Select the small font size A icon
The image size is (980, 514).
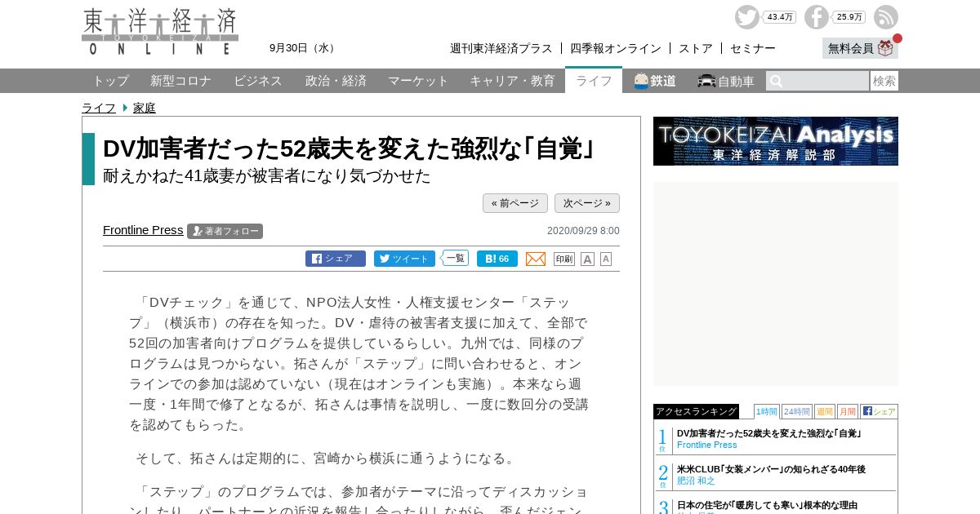(606, 259)
